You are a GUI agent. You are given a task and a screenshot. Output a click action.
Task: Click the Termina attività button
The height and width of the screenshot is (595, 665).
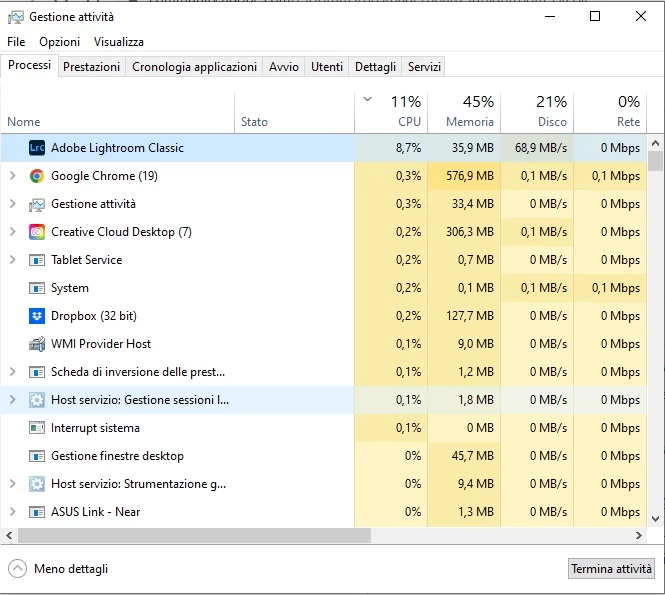point(611,569)
